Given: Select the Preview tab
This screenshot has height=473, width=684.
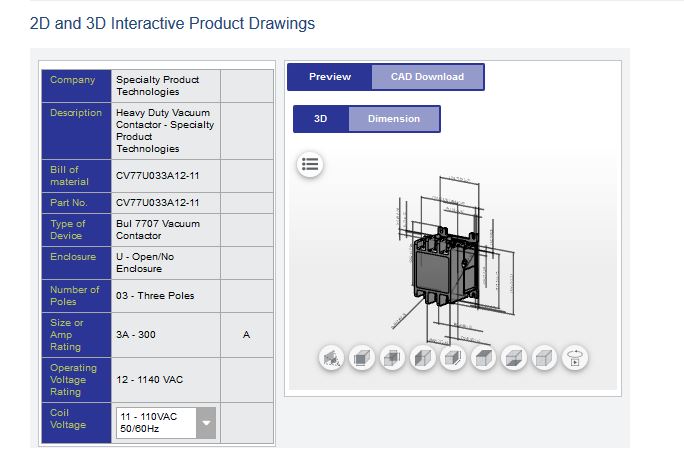Looking at the screenshot, I should [x=330, y=77].
